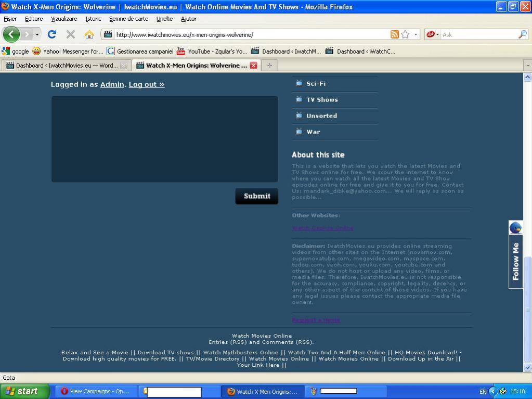Open the list all tabs dropdown

pyautogui.click(x=528, y=66)
